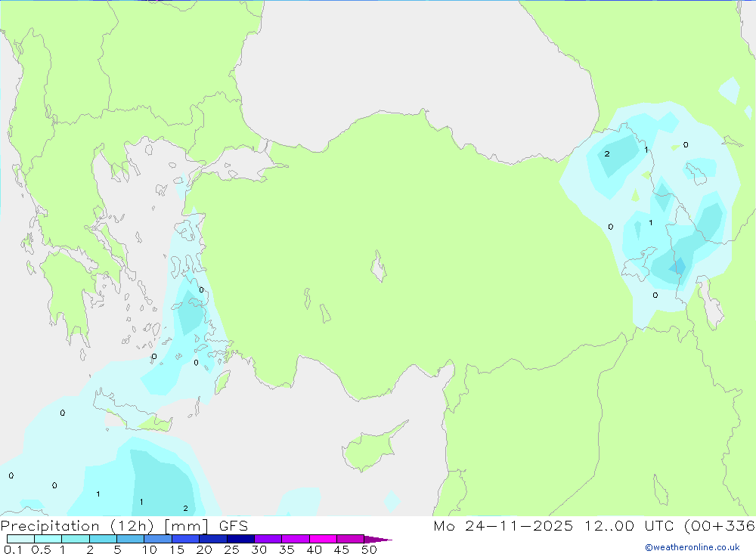Select the 45–50 mm legend swatch
Screen dimensions: 756x554
tap(350, 539)
